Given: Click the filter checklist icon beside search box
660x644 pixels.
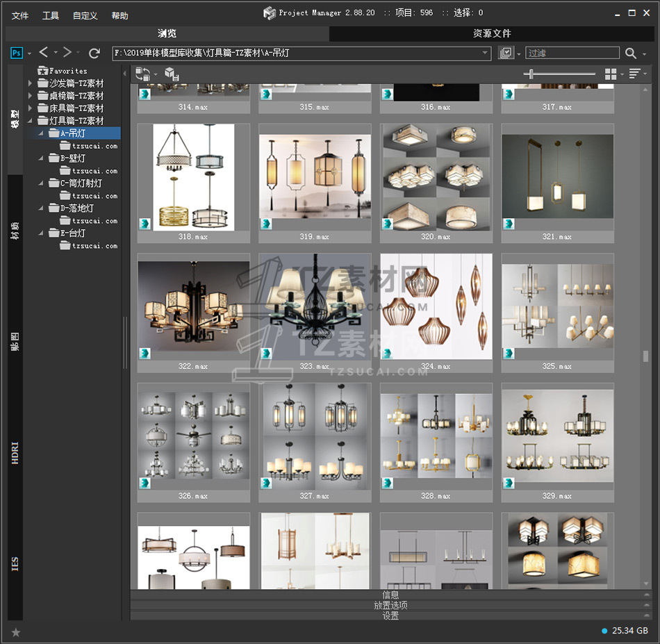Looking at the screenshot, I should [506, 53].
